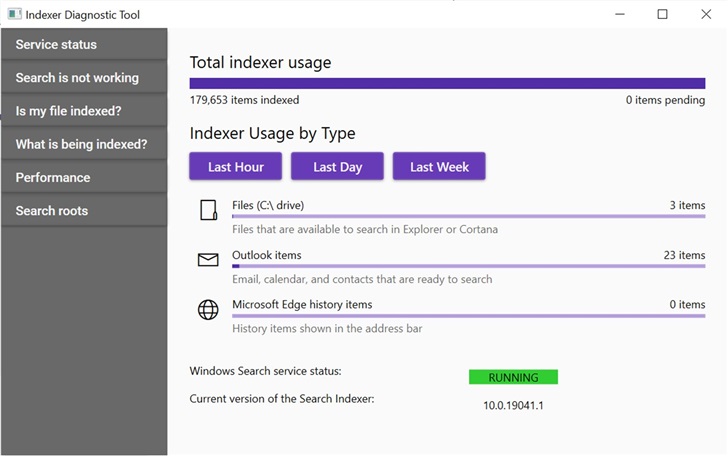Viewport: 728px width, 456px height.
Task: Open the Service status tab
Action: [84, 44]
